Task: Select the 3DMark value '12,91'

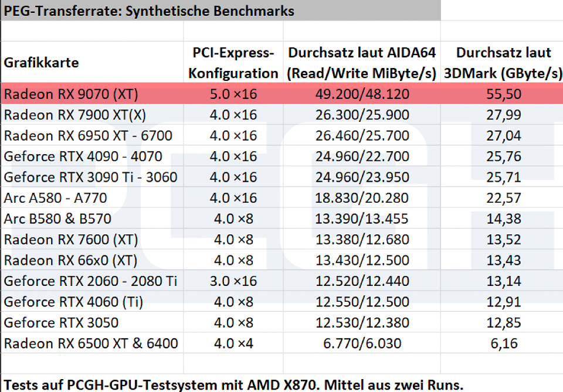Action: pos(504,302)
